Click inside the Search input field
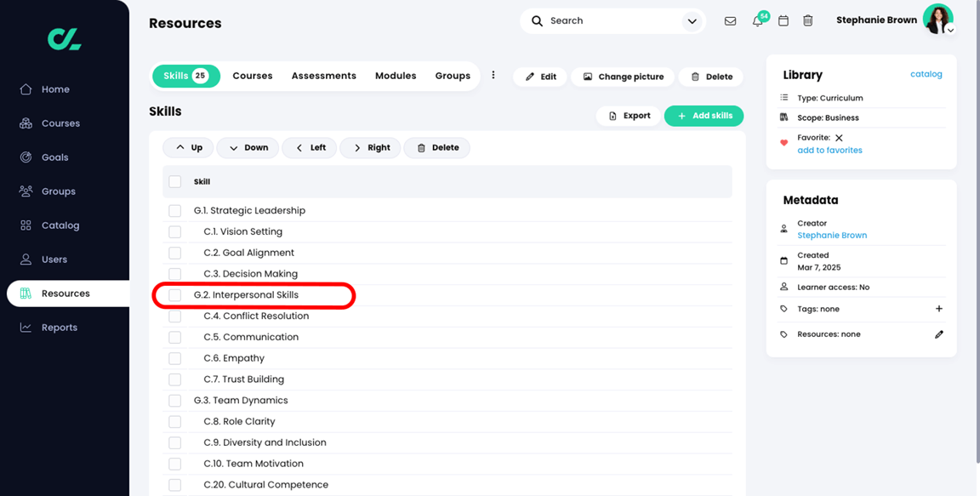Image resolution: width=980 pixels, height=496 pixels. tap(604, 20)
